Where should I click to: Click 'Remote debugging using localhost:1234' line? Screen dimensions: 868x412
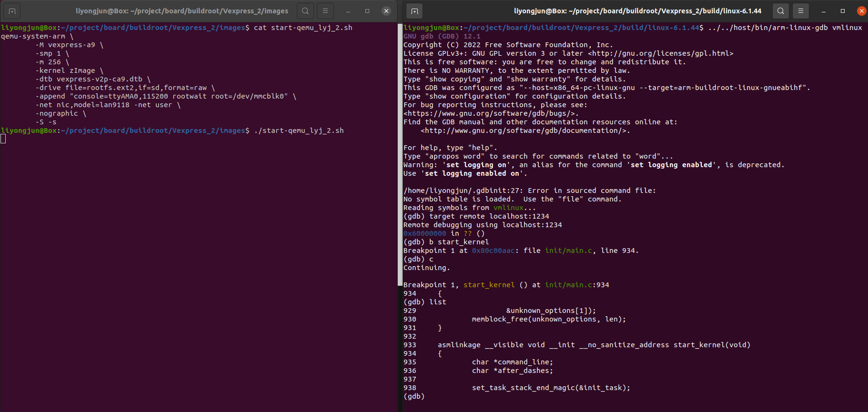pyautogui.click(x=483, y=225)
